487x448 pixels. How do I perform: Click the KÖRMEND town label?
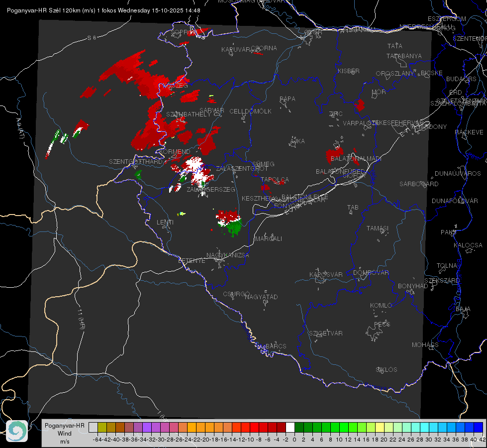point(175,152)
